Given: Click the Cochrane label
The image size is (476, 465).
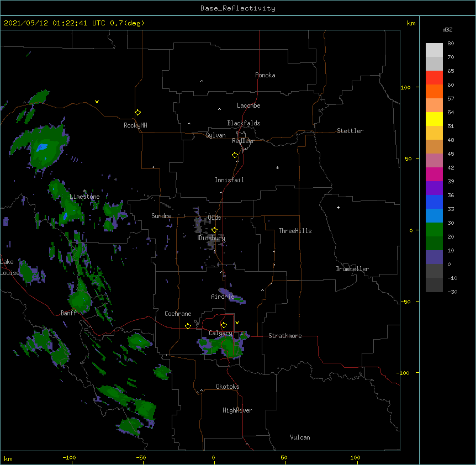Looking at the screenshot, I should [178, 314].
